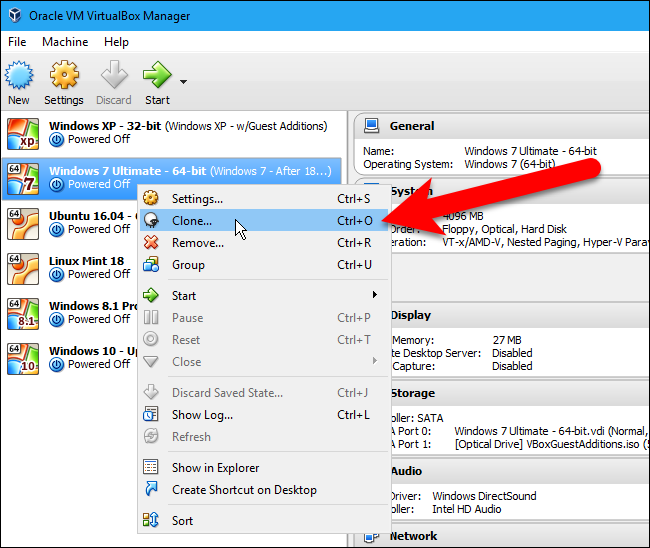The image size is (650, 548).
Task: Click the Windows XP OS icon
Action: coord(23,134)
